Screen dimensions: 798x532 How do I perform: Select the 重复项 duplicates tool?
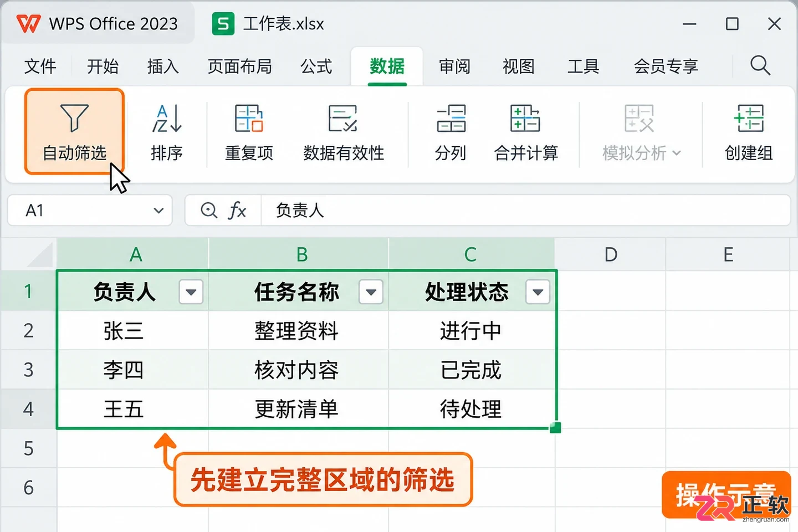coord(249,133)
